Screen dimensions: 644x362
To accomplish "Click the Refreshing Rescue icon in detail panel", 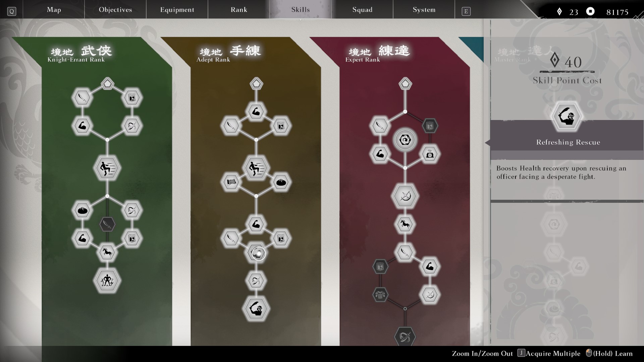I will [567, 117].
